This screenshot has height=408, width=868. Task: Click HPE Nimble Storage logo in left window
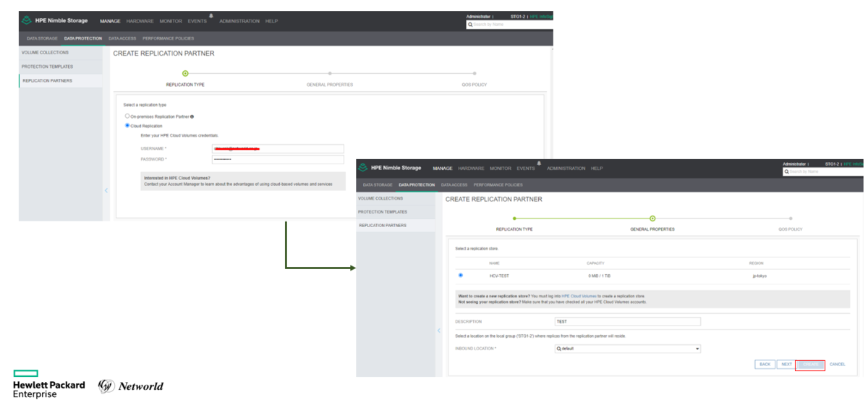click(x=55, y=21)
